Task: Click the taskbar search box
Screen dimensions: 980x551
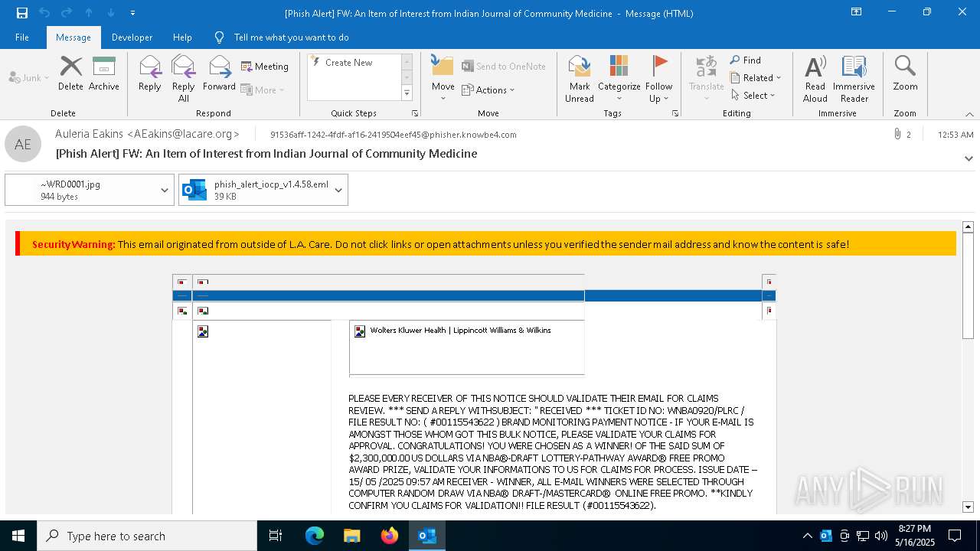Action: tap(147, 536)
